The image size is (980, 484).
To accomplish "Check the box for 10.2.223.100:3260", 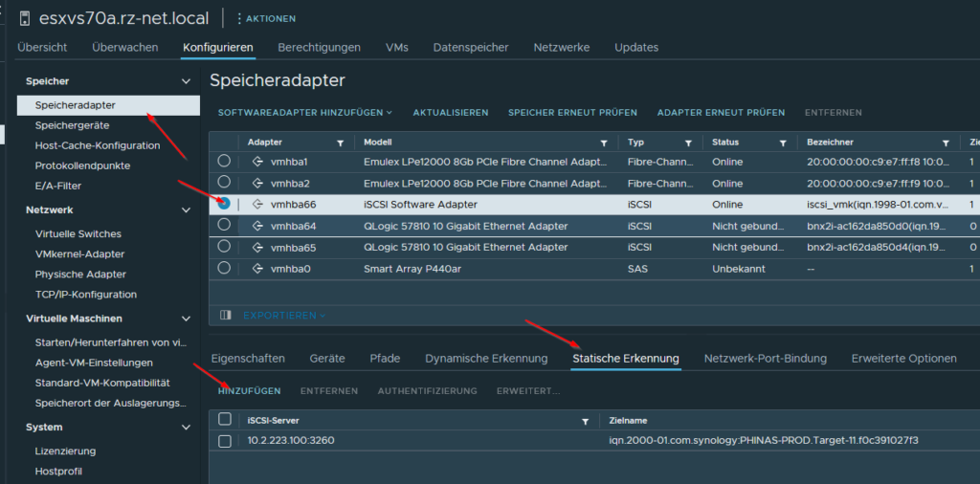I will [224, 441].
